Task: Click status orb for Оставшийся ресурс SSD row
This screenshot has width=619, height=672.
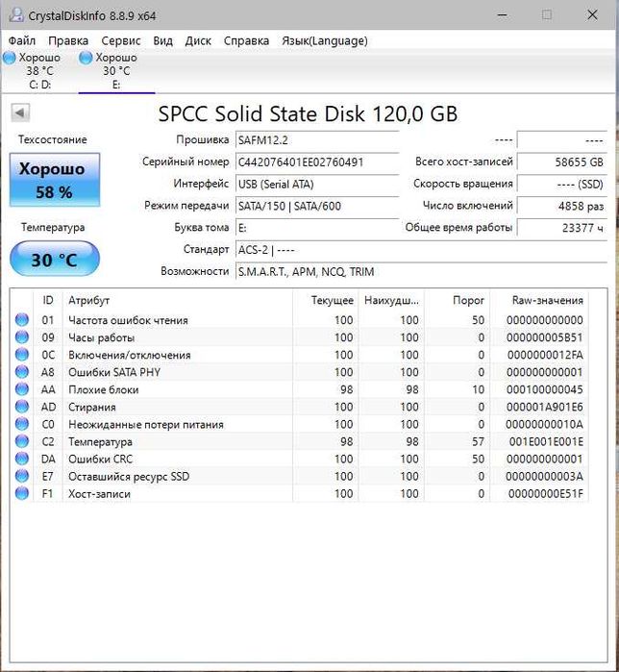Action: click(22, 476)
